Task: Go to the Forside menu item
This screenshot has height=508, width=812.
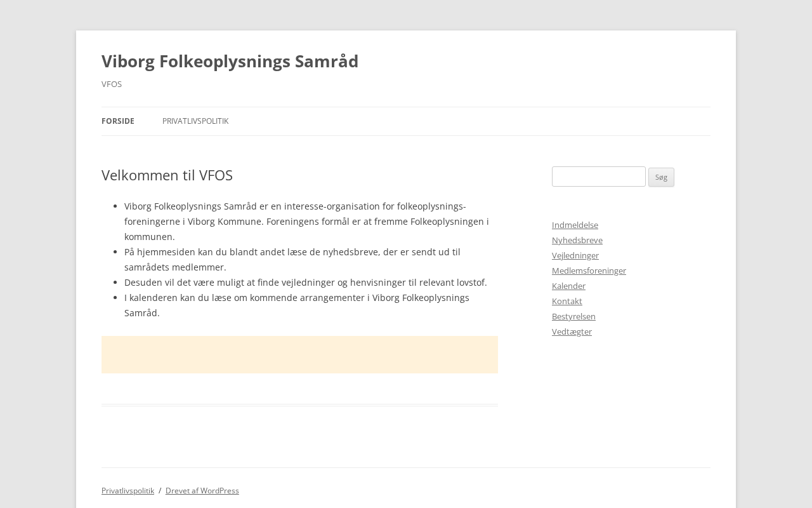Action: pyautogui.click(x=118, y=121)
